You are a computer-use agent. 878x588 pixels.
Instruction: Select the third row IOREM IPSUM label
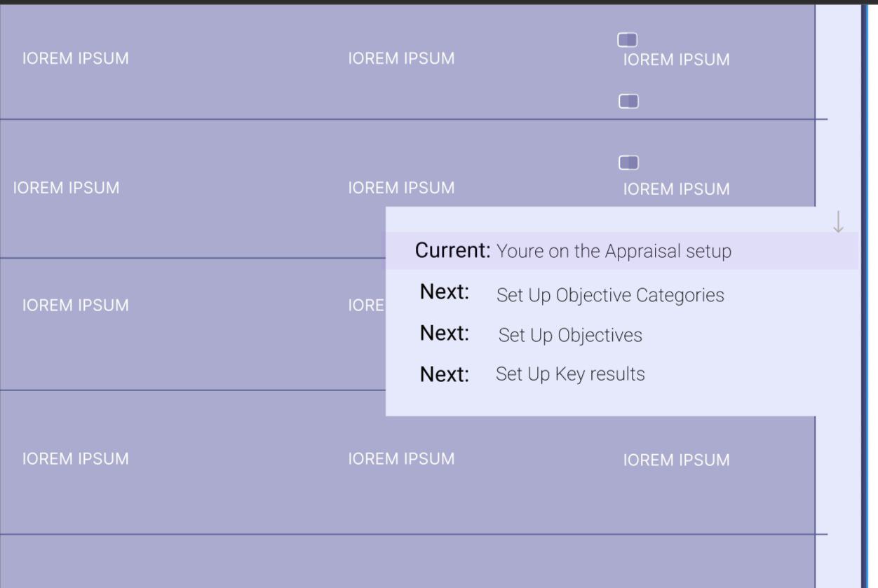coord(76,305)
